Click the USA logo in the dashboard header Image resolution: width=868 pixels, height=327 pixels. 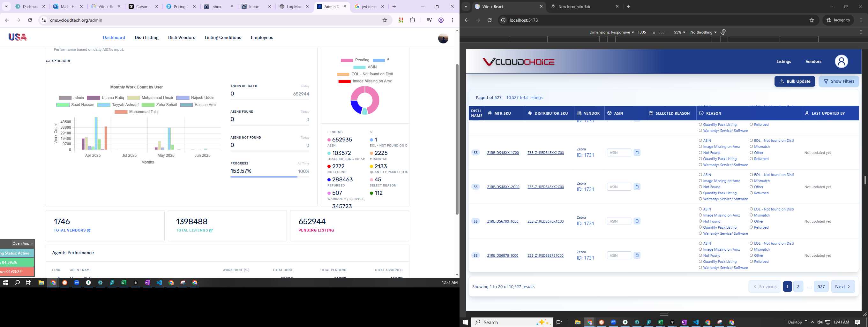point(18,37)
